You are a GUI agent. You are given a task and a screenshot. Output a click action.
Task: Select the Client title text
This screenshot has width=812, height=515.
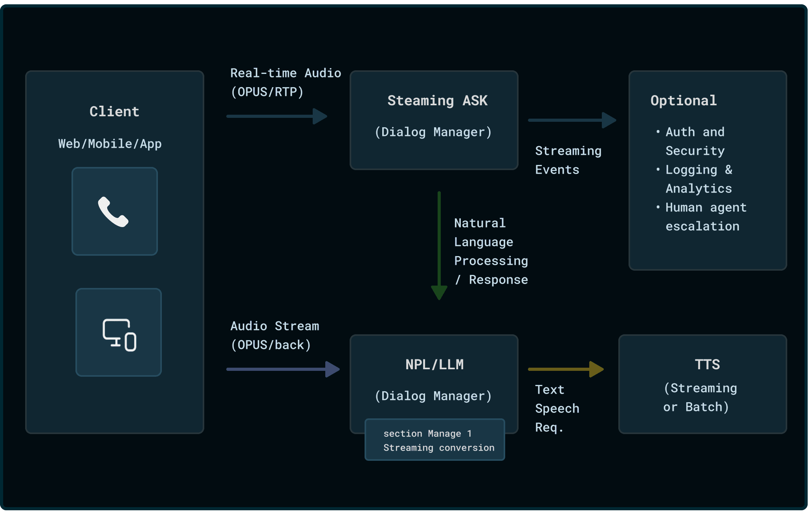coord(114,112)
